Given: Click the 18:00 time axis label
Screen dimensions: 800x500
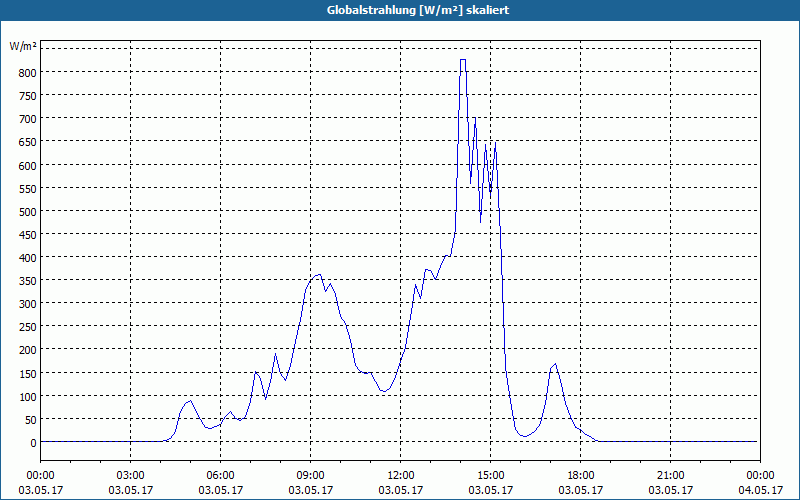Looking at the screenshot, I should [581, 476].
